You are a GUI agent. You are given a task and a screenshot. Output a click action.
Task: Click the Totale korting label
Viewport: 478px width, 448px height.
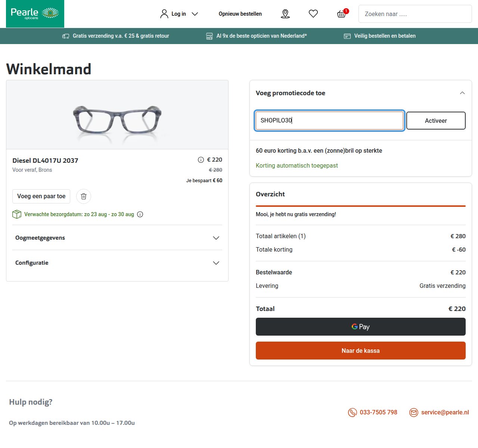click(x=274, y=250)
